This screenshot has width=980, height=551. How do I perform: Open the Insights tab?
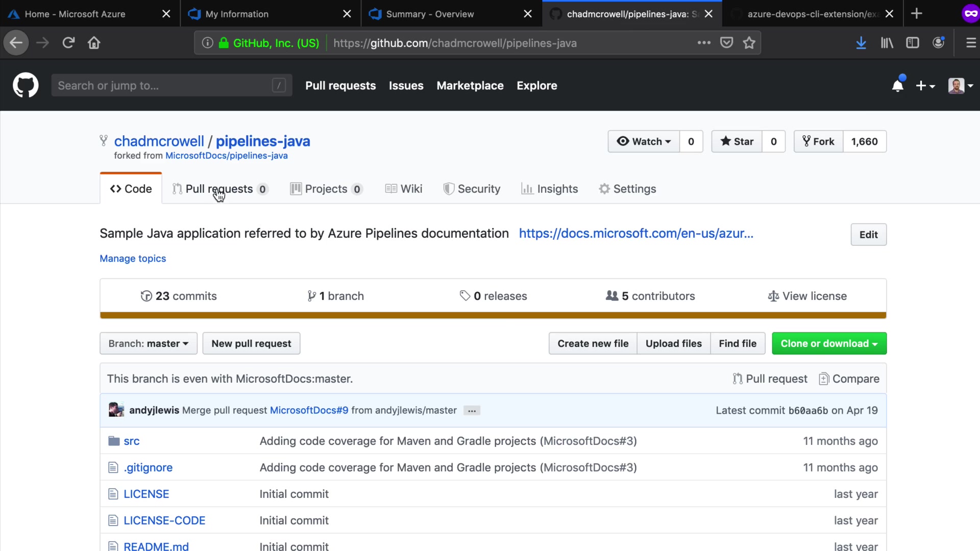[550, 189]
